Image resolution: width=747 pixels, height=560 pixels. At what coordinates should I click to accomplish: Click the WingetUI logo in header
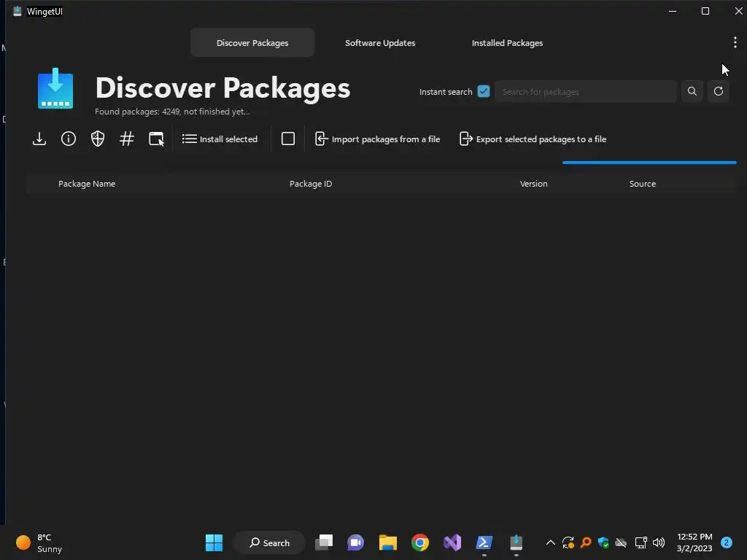click(55, 88)
